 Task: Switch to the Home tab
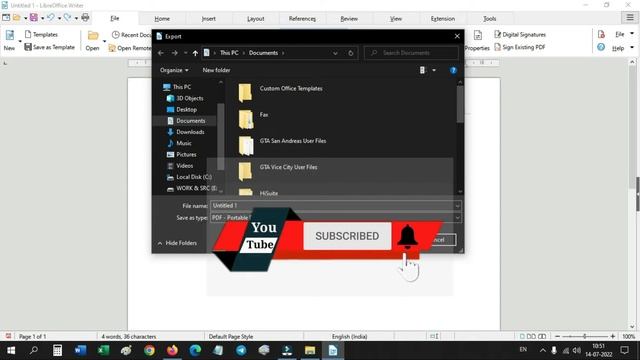tap(162, 19)
